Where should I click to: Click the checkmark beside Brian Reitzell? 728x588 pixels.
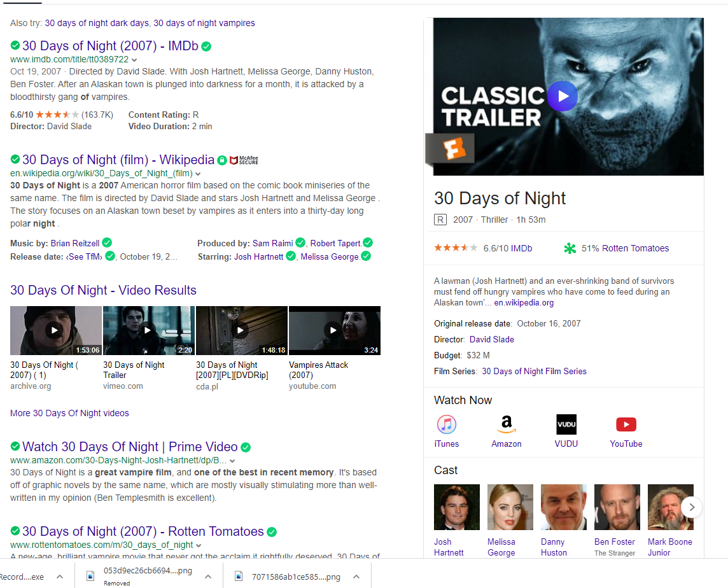[x=107, y=242]
